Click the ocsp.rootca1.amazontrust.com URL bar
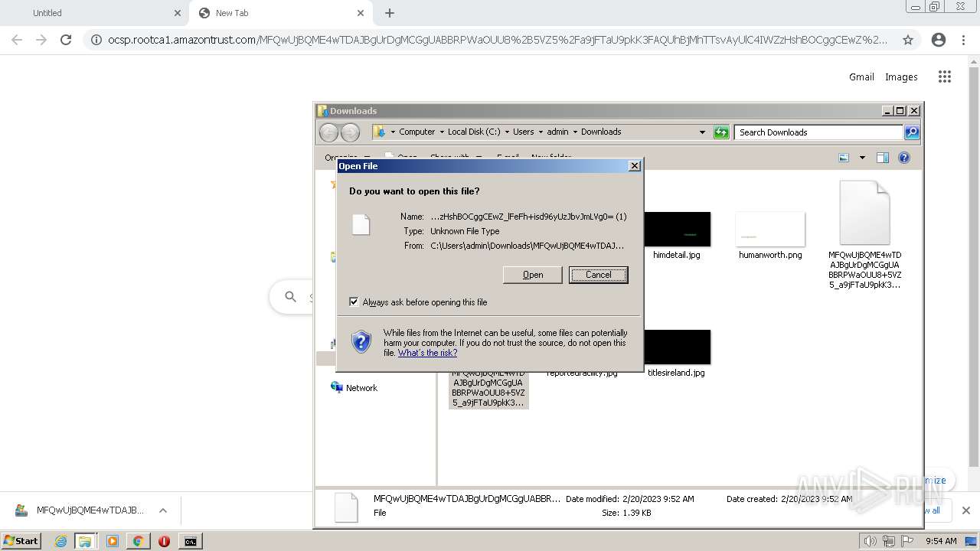The height and width of the screenshot is (551, 980). (498, 40)
